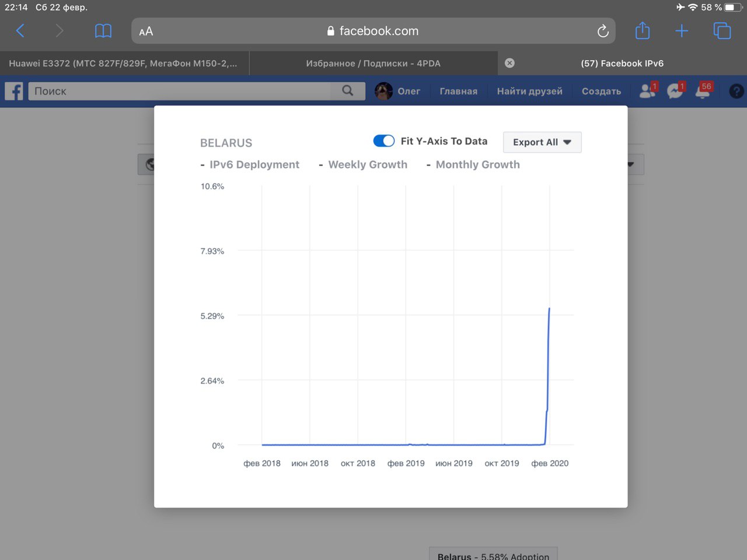Open Safari bookmarks book icon
This screenshot has width=747, height=560.
(103, 31)
